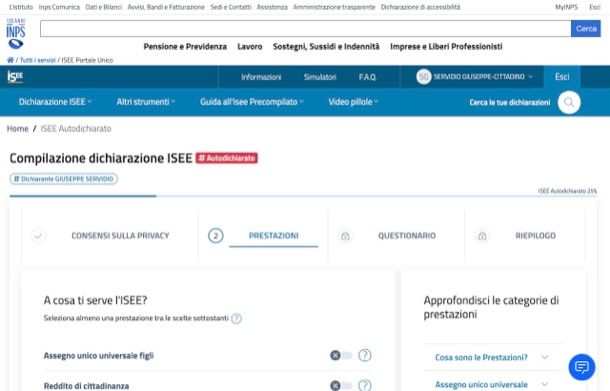
Task: Expand Assegno unico universale section
Action: (492, 384)
